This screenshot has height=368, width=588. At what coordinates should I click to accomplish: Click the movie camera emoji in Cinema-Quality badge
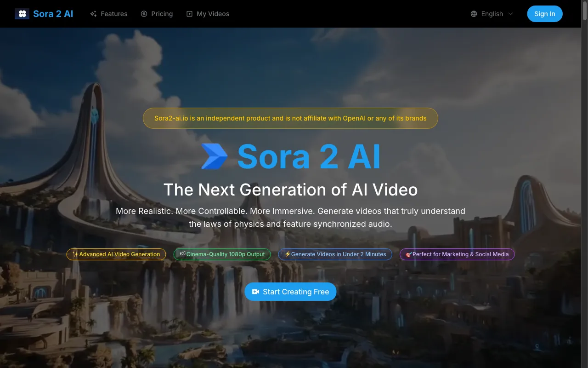[183, 254]
